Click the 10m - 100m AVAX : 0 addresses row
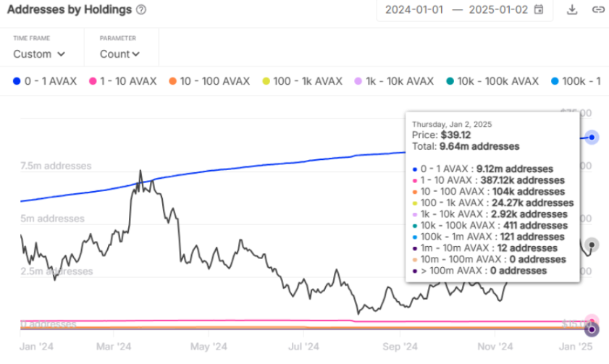This screenshot has height=364, width=609. pos(489,259)
